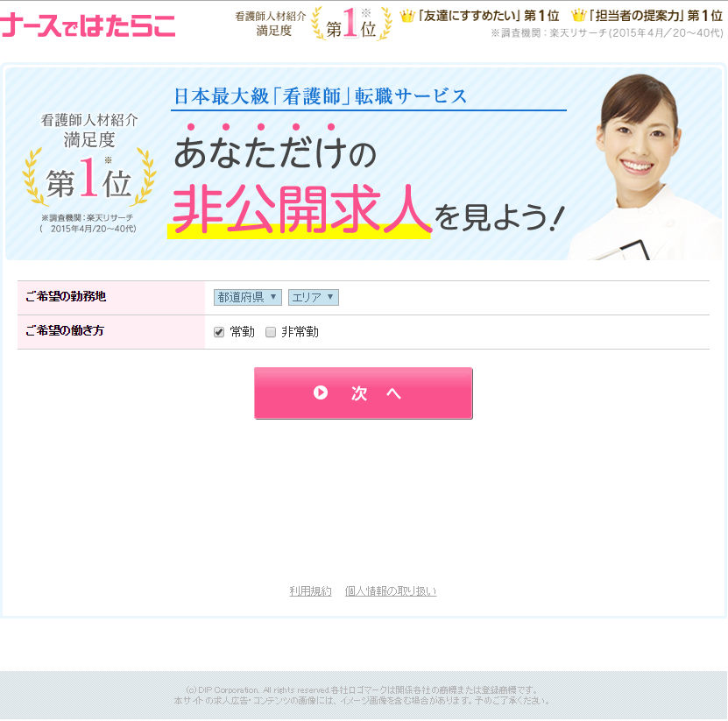Open the 利用規約 terms link
Screen dimensions: 728x721
point(310,590)
